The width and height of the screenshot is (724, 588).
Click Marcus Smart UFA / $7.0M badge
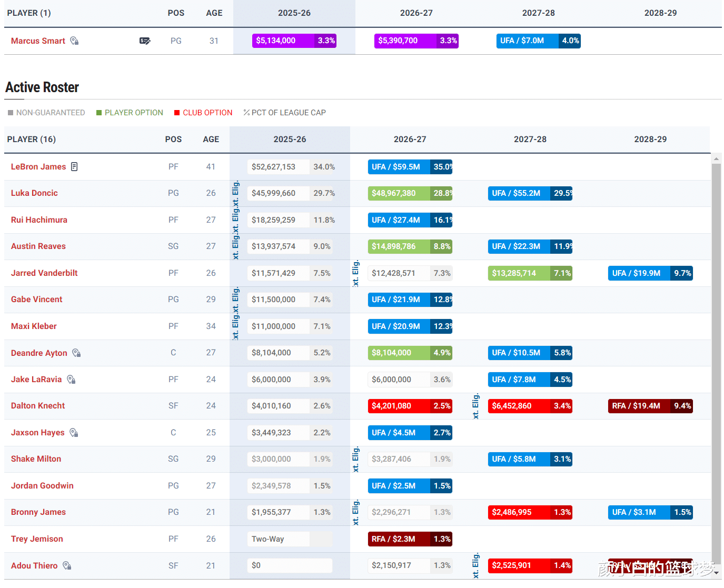click(x=538, y=41)
